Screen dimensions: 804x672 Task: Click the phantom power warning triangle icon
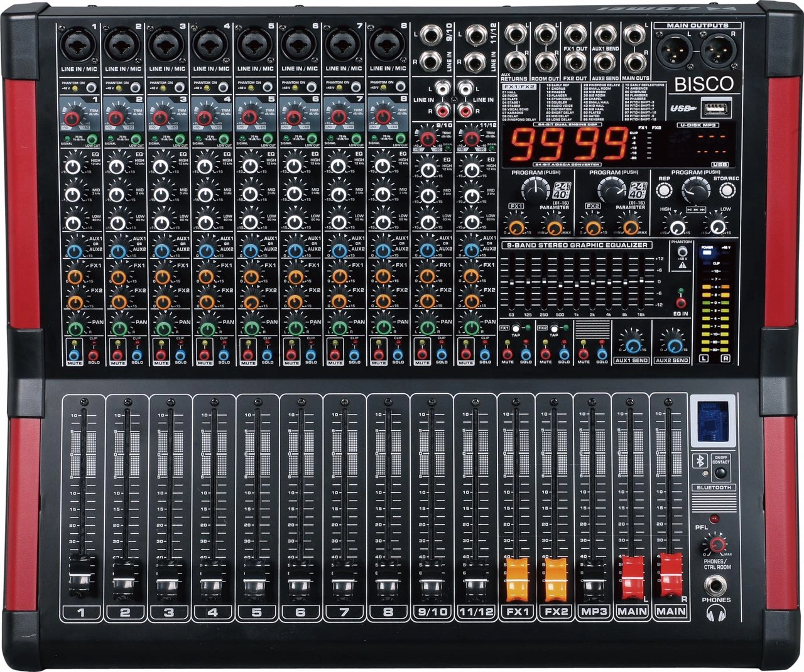[682, 266]
